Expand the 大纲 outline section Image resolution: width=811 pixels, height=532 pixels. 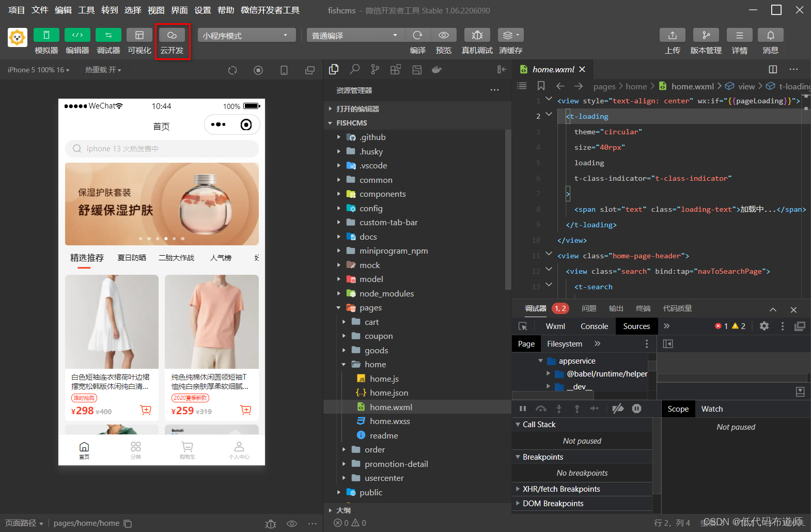[343, 510]
